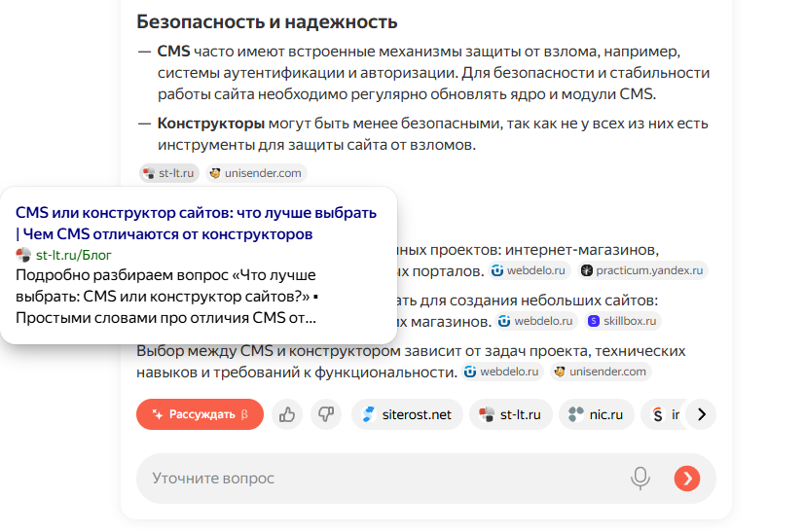The height and width of the screenshot is (532, 804).
Task: Click the Уточните вопрос input field
Action: (x=384, y=479)
